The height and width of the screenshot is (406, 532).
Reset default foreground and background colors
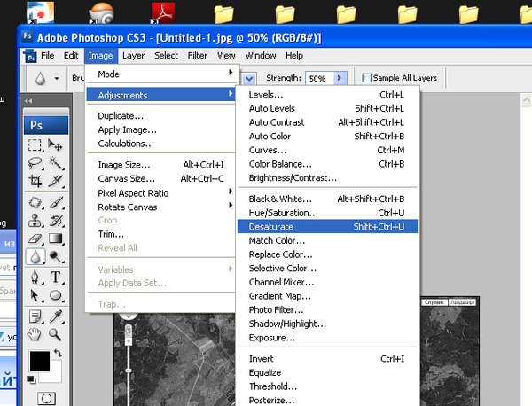(x=32, y=379)
